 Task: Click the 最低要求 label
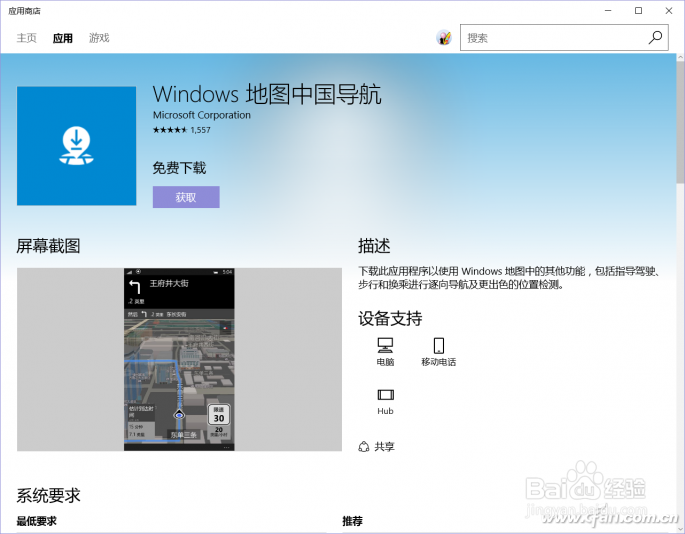pyautogui.click(x=37, y=521)
